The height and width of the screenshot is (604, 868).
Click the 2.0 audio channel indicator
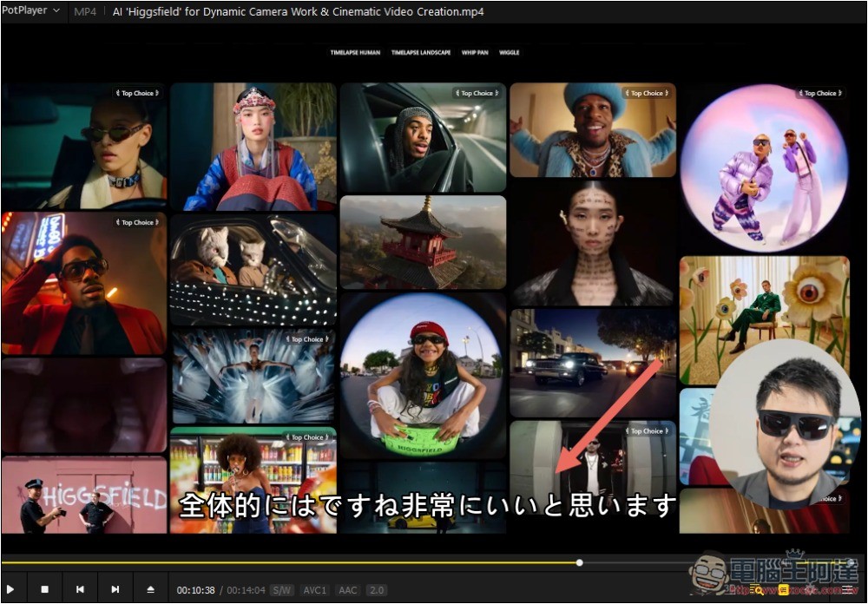(x=377, y=590)
